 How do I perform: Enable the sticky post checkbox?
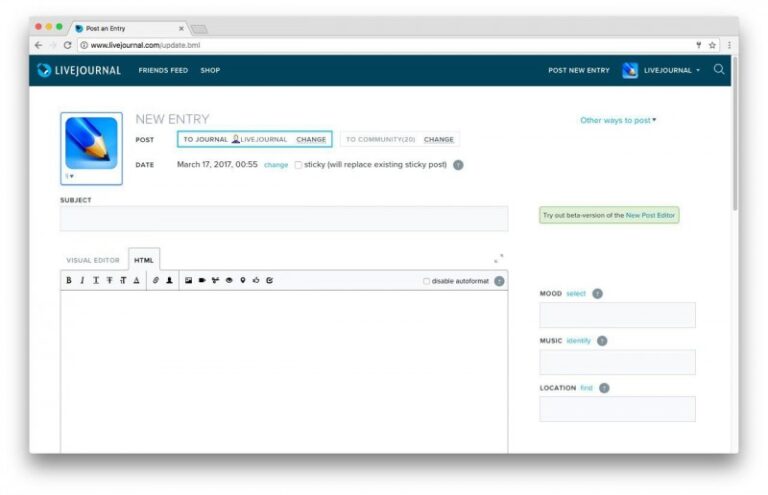coord(298,165)
